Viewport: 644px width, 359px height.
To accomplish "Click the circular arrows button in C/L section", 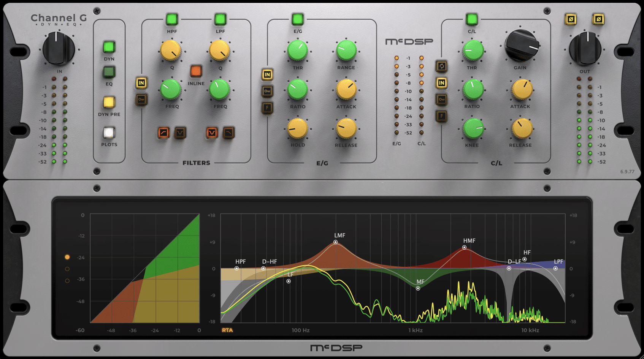I will point(441,66).
